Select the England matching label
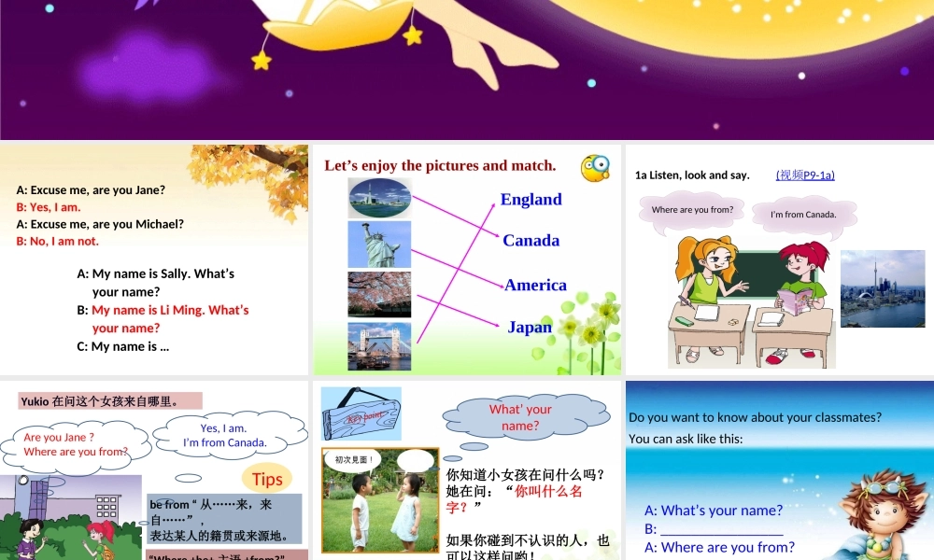The width and height of the screenshot is (934, 560). click(530, 199)
